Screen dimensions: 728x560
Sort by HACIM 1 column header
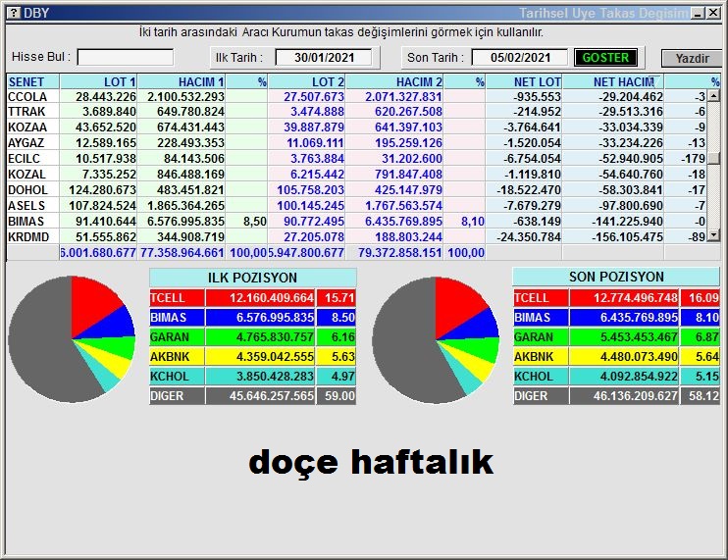(x=182, y=81)
